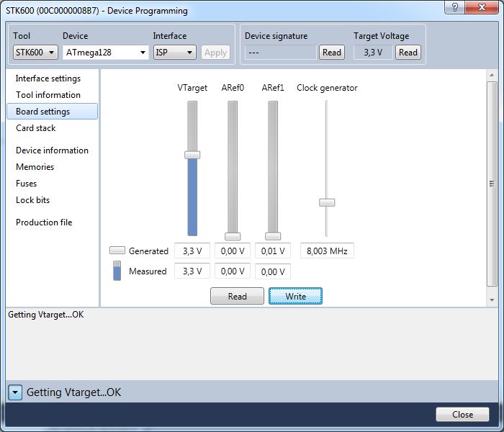Click the 'Clock generator' label
The image size is (504, 432).
pos(327,88)
